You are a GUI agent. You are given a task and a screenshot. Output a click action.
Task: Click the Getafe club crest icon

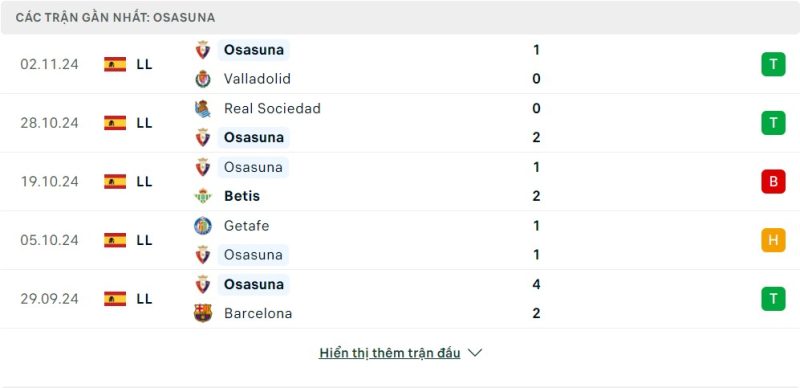203,226
